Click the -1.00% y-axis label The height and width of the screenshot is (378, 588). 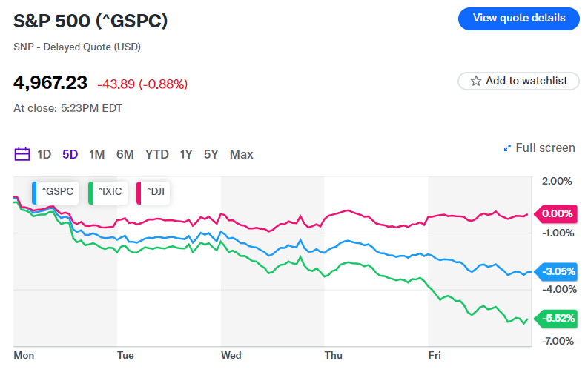pos(558,233)
